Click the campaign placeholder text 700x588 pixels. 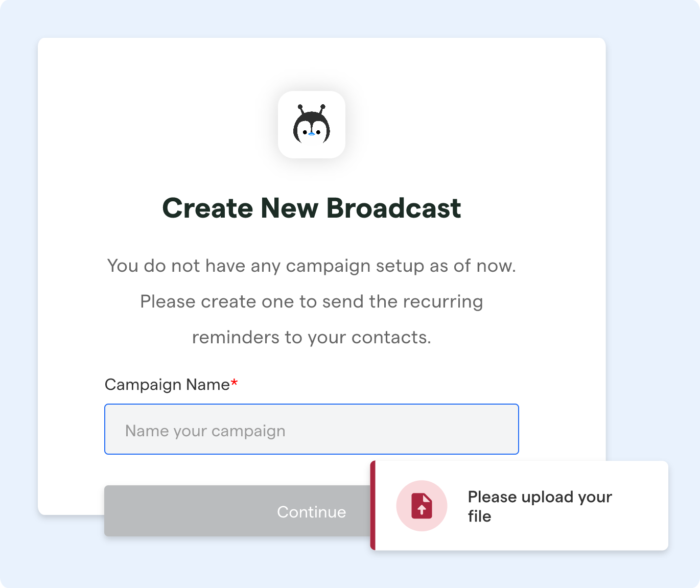click(205, 430)
